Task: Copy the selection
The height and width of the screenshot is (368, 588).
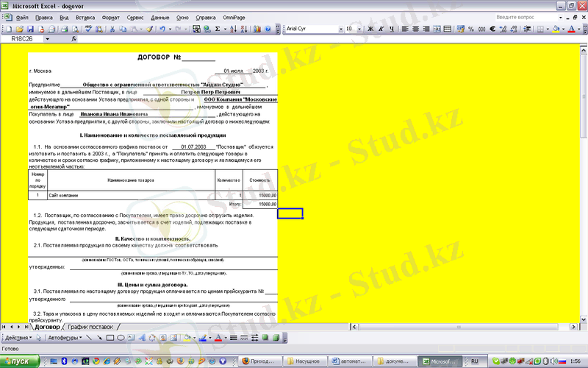Action: [x=123, y=29]
